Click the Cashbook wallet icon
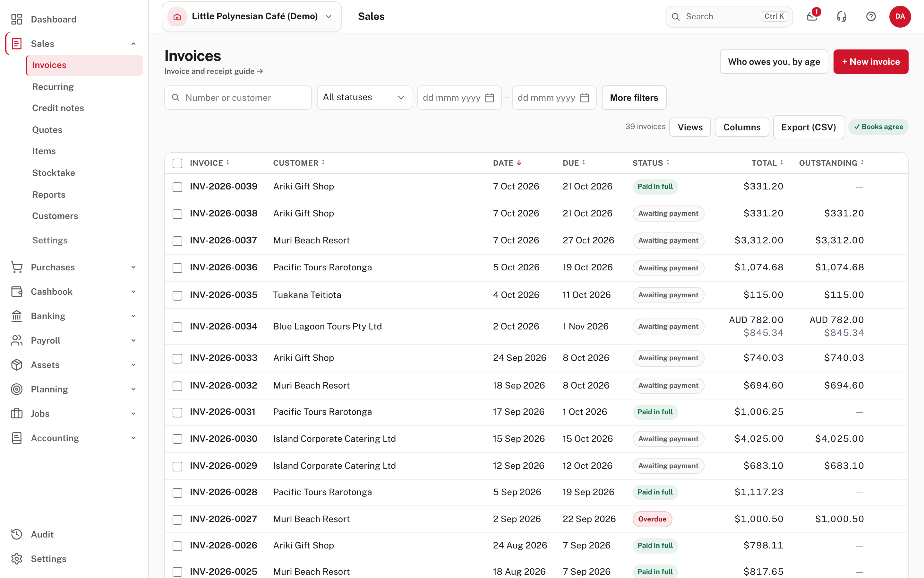 pyautogui.click(x=16, y=292)
